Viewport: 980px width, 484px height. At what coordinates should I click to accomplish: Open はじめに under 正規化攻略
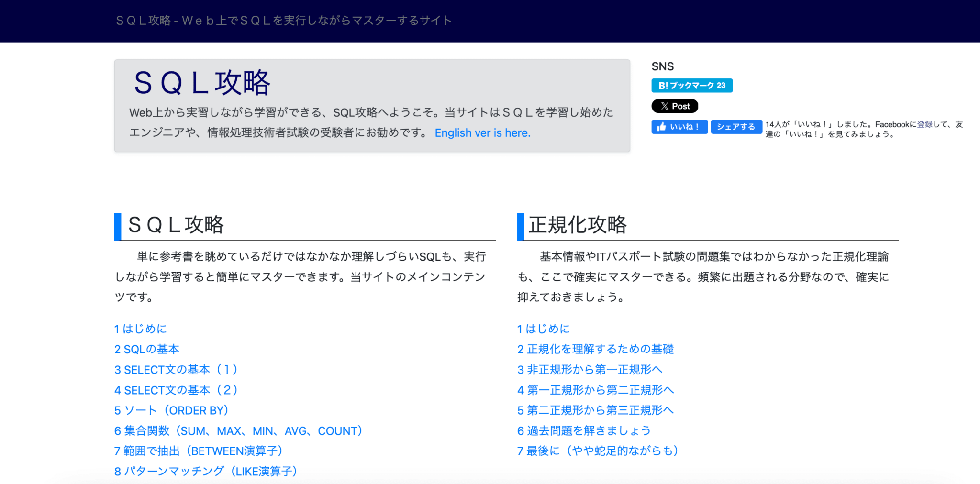[x=544, y=329]
